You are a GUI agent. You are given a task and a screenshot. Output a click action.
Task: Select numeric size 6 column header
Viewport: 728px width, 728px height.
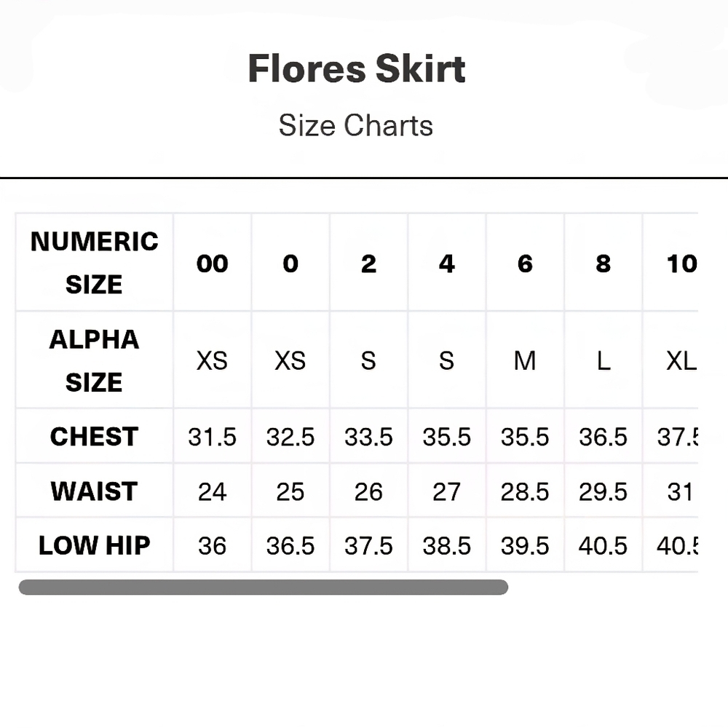pyautogui.click(x=525, y=262)
